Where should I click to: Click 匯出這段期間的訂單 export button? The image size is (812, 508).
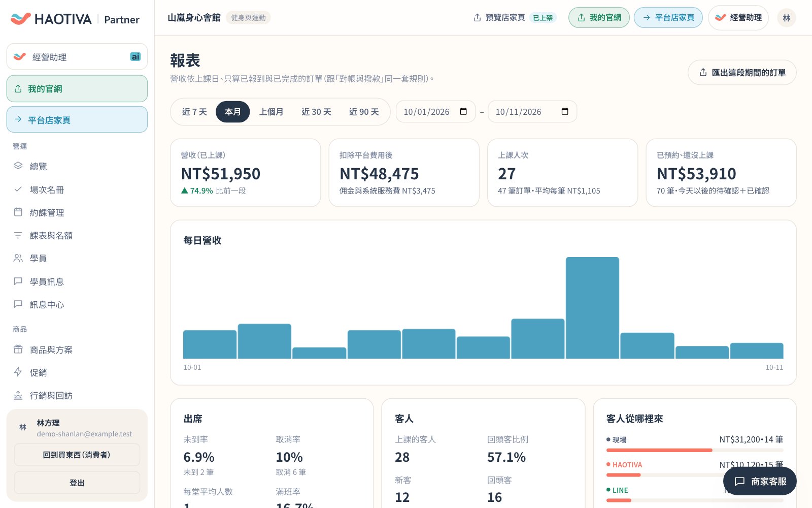click(x=742, y=73)
